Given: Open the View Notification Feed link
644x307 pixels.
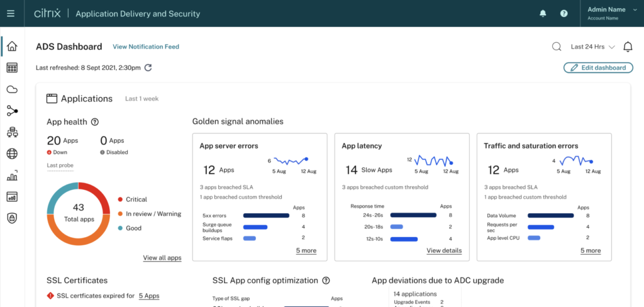Looking at the screenshot, I should [145, 47].
